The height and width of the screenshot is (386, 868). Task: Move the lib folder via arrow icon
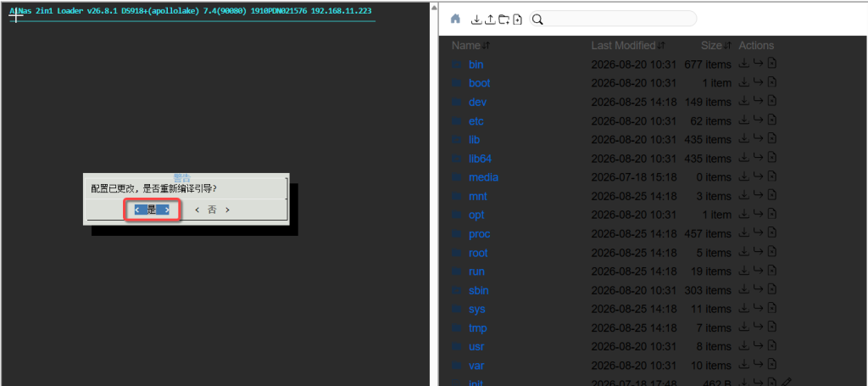point(759,139)
